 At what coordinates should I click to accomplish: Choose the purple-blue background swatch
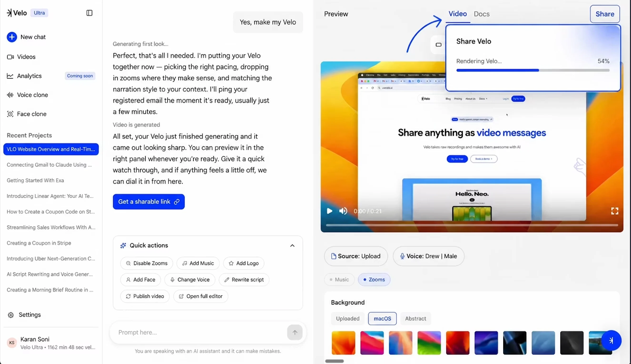486,343
